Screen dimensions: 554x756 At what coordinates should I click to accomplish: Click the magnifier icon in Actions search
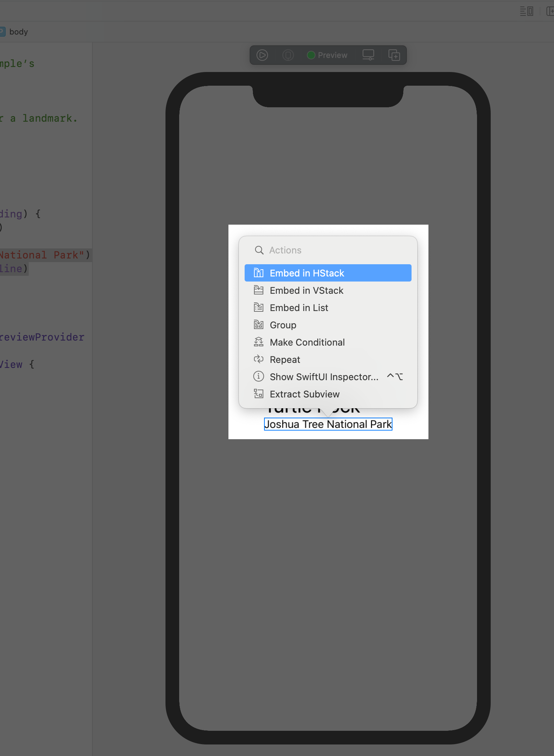click(259, 250)
